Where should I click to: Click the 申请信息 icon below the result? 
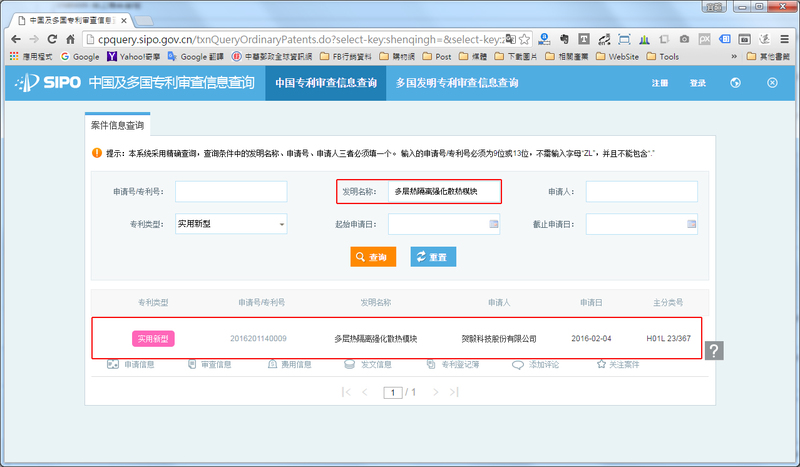point(112,365)
